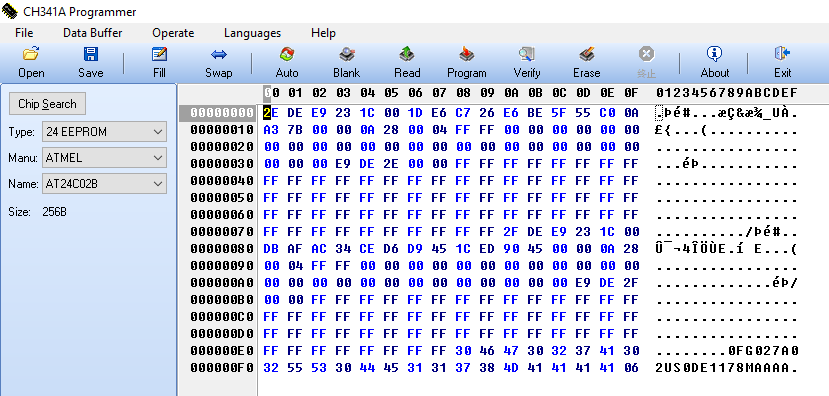Click ASCII text 0FG027A0 in row 000000E0
This screenshot has width=829, height=396.
pos(762,351)
